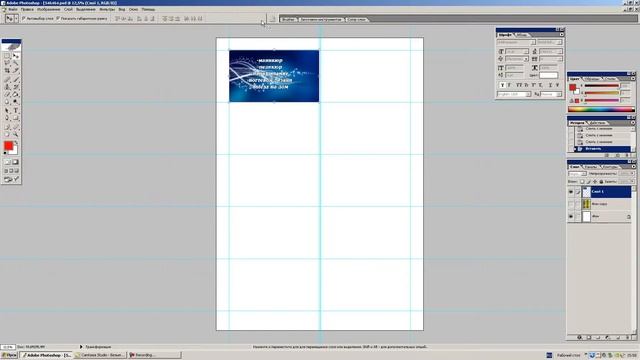The width and height of the screenshot is (640, 360).
Task: Click the foreground red color swatch in toolbox
Action: 8,145
